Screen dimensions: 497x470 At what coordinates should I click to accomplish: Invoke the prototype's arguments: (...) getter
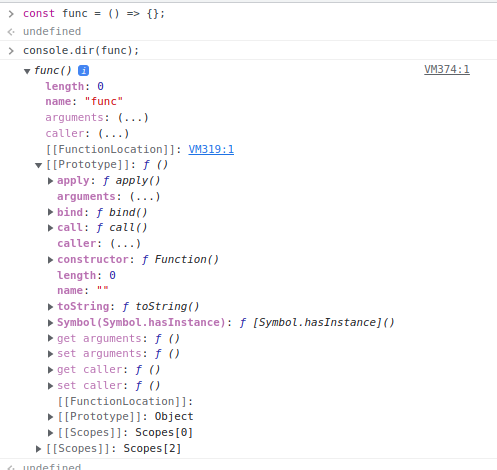pos(145,197)
